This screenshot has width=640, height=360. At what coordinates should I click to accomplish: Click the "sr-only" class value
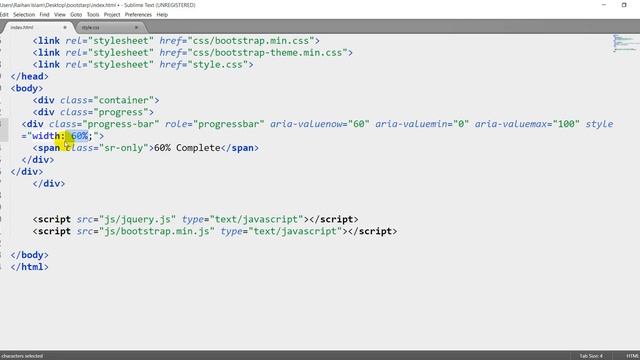point(124,148)
